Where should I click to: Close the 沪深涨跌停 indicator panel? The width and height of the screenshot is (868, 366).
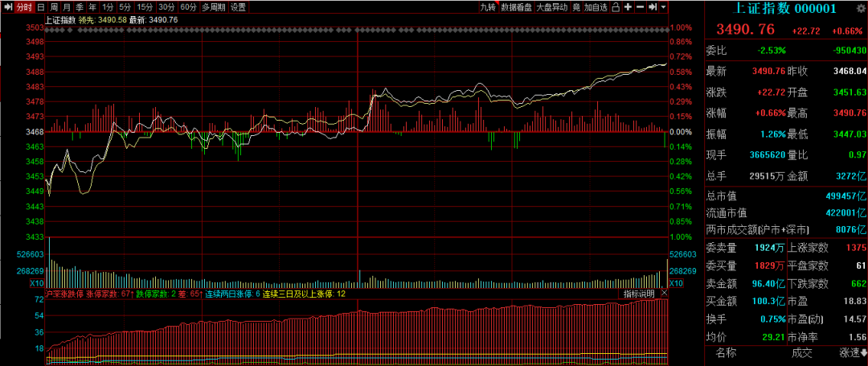point(664,294)
